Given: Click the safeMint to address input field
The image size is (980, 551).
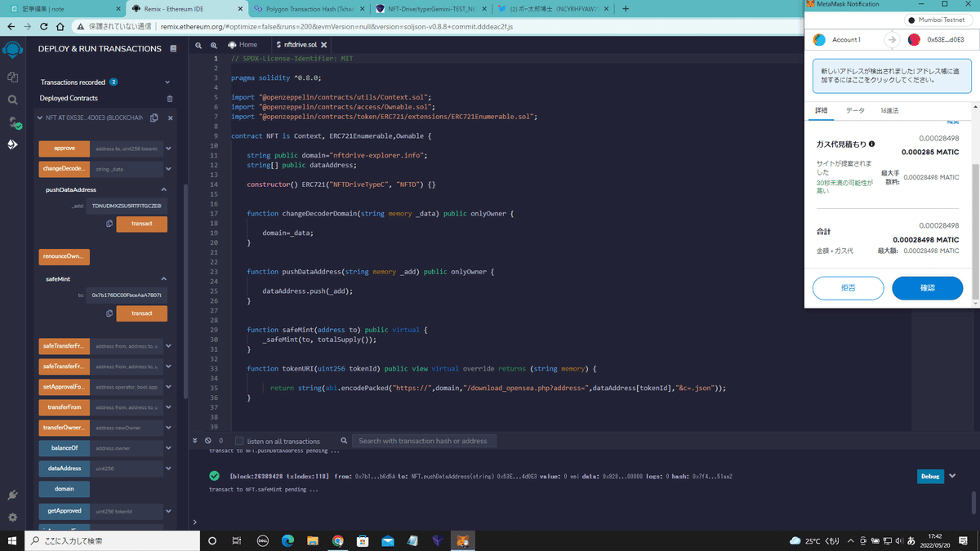Looking at the screenshot, I should point(127,295).
